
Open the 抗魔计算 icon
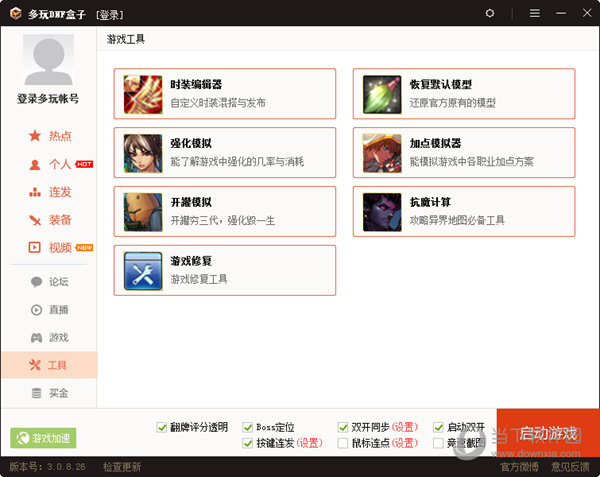(x=382, y=212)
